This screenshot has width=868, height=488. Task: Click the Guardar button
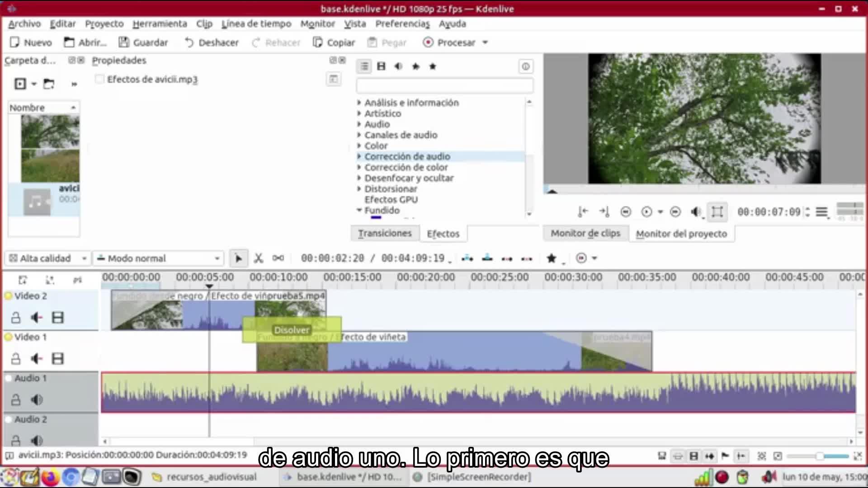pos(143,42)
